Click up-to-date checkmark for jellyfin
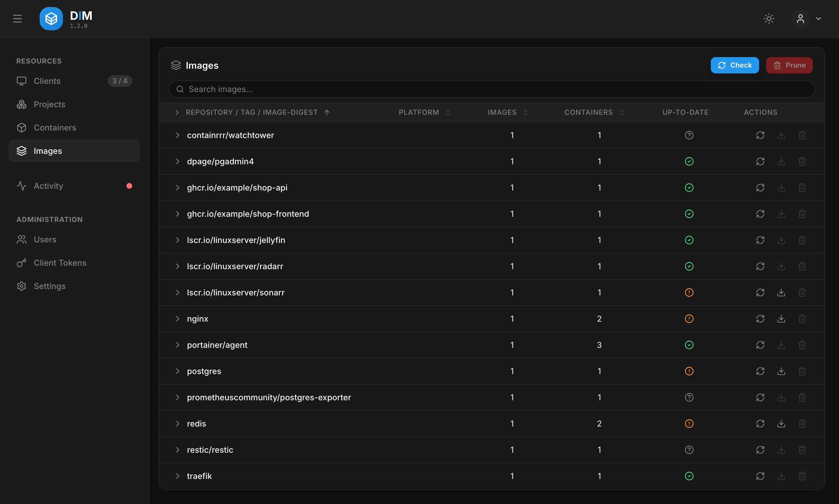Screen dimensions: 839x504 point(689,240)
